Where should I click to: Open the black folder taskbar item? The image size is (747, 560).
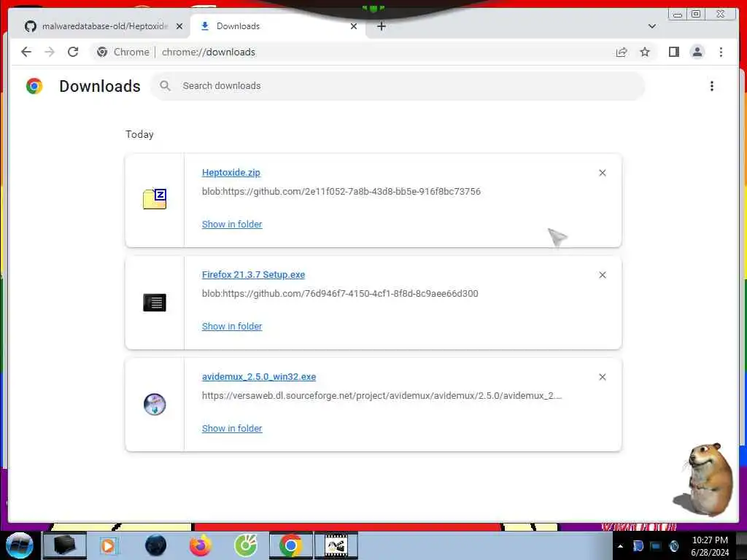[65, 545]
